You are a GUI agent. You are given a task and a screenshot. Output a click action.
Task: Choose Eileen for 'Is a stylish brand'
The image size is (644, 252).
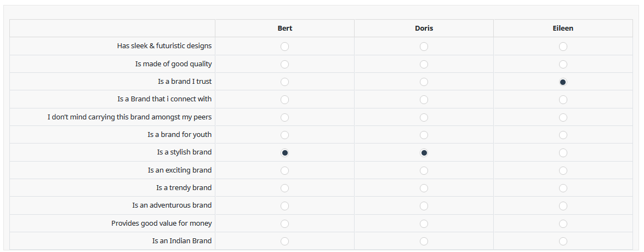(x=563, y=153)
